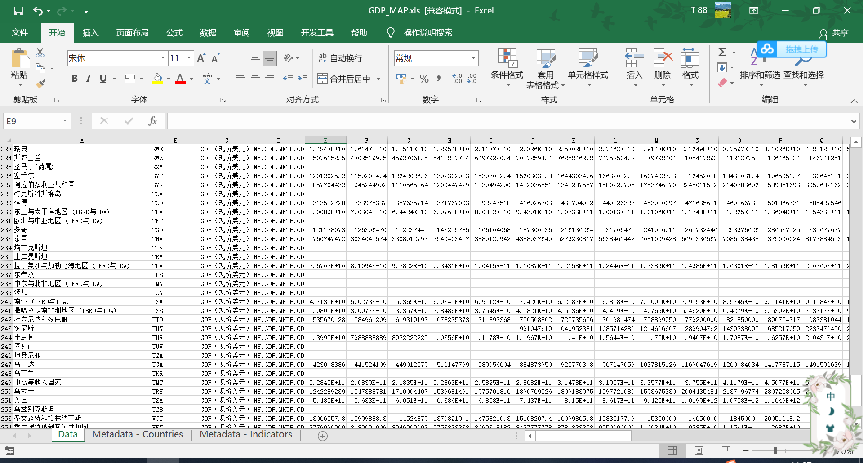
Task: Click inside the formula bar input
Action: point(508,121)
